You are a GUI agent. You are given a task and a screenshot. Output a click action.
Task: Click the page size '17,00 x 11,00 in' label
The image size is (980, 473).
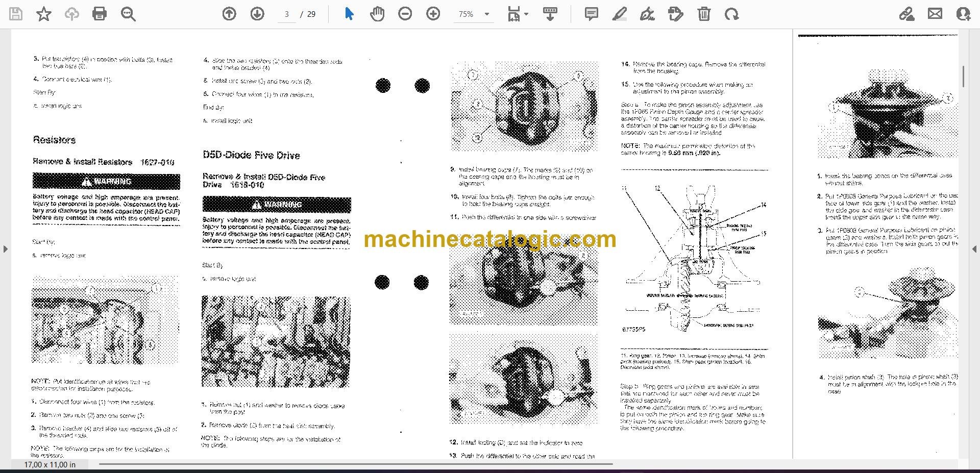tap(50, 465)
